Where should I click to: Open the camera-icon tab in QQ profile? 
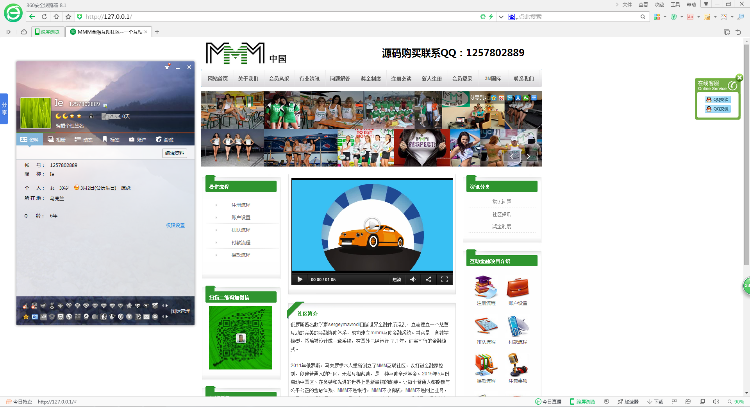(137, 139)
